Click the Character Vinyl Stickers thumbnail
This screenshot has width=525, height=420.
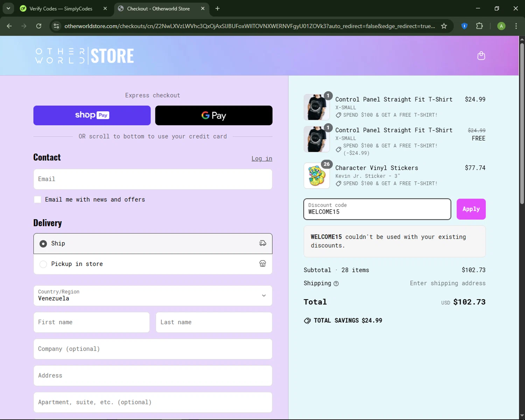[317, 176]
